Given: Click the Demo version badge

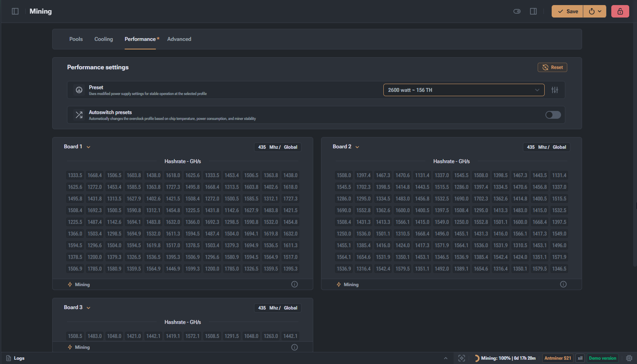Looking at the screenshot, I should pos(602,358).
